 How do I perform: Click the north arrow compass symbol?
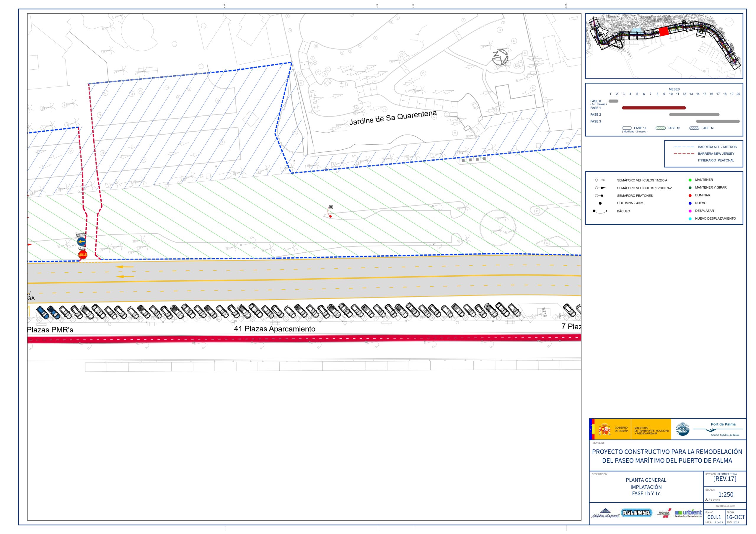(500, 57)
